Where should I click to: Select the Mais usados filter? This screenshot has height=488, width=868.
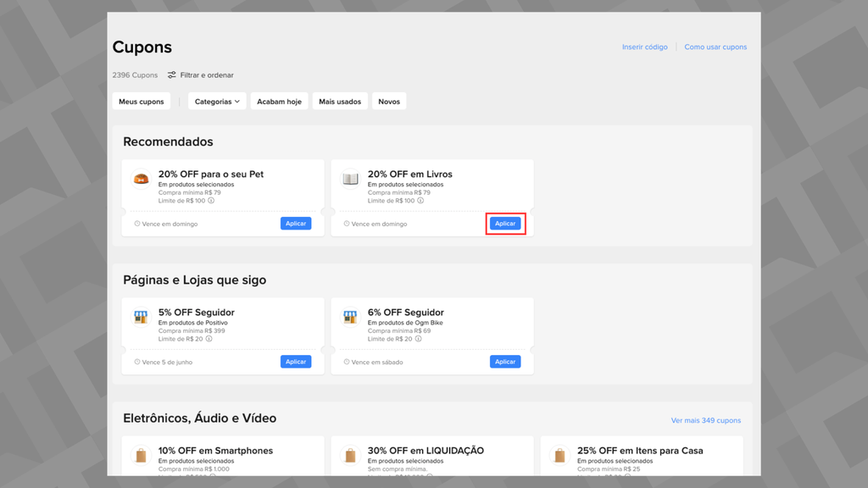340,102
